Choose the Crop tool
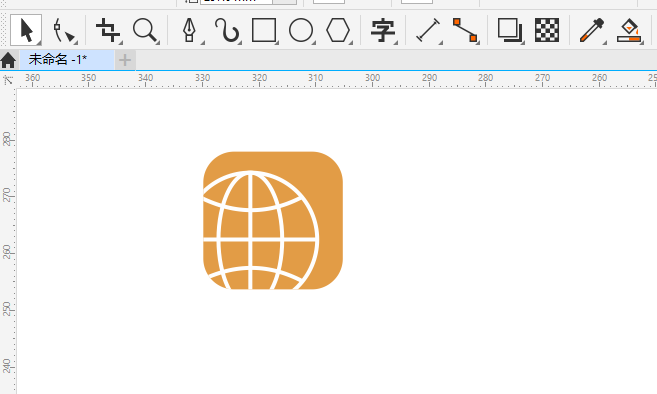The width and height of the screenshot is (657, 394). [108, 30]
